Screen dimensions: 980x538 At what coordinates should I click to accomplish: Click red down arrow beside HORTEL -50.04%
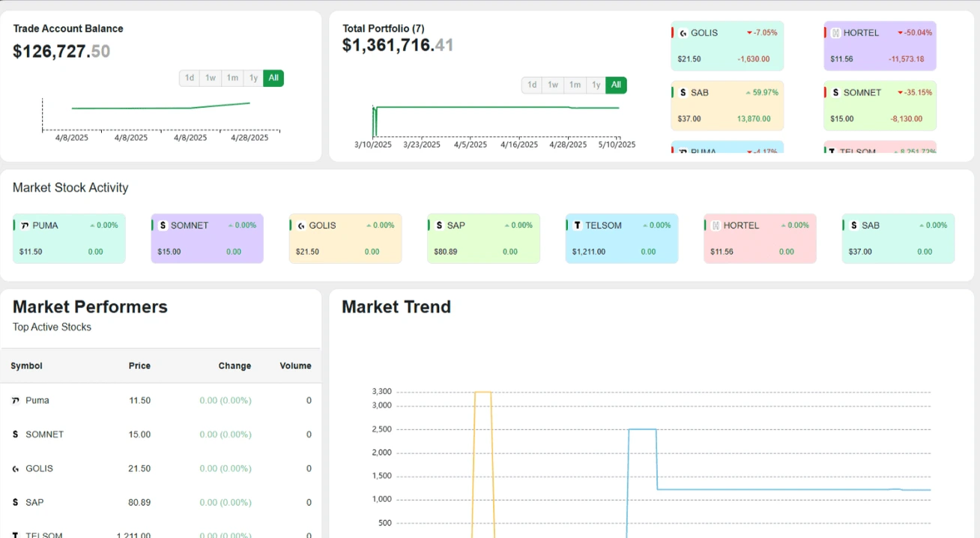click(x=901, y=33)
